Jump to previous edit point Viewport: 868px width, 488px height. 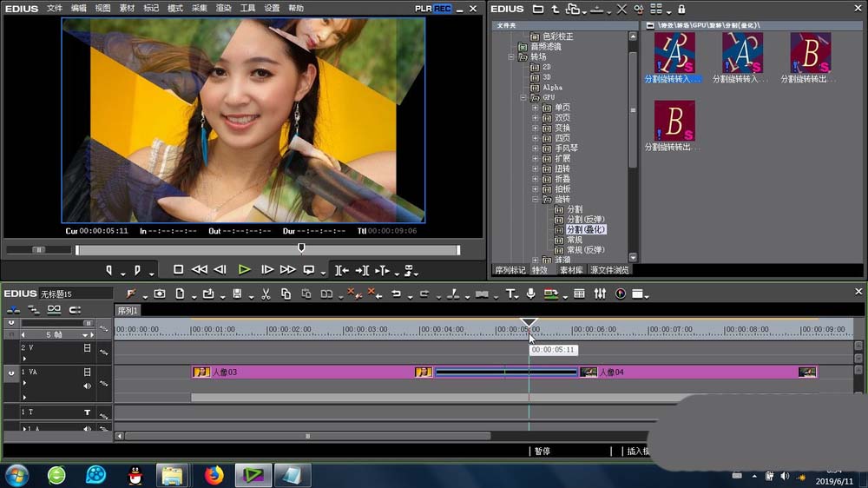click(341, 270)
